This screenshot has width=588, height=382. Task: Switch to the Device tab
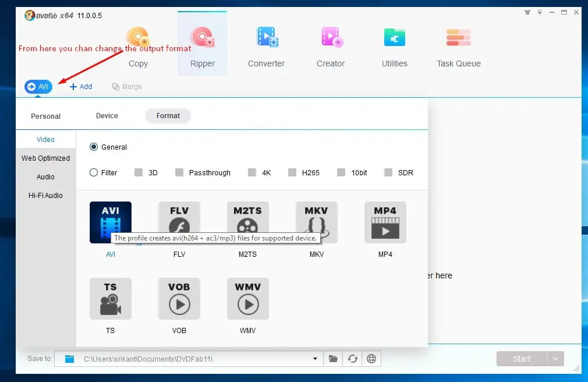107,115
